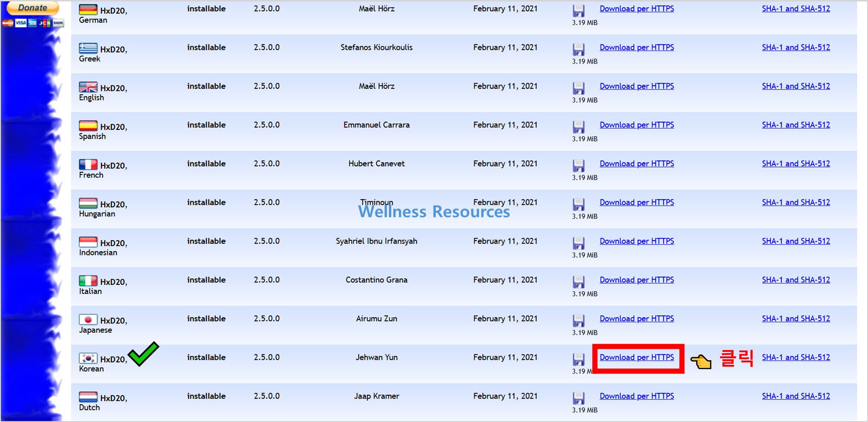Click the floppy disk icon in Dutch row

[579, 398]
